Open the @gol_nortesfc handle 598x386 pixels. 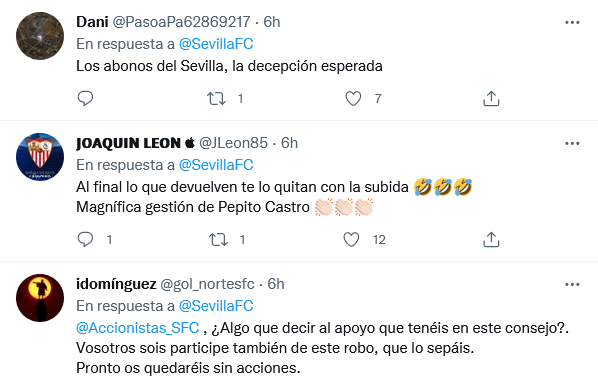(207, 284)
